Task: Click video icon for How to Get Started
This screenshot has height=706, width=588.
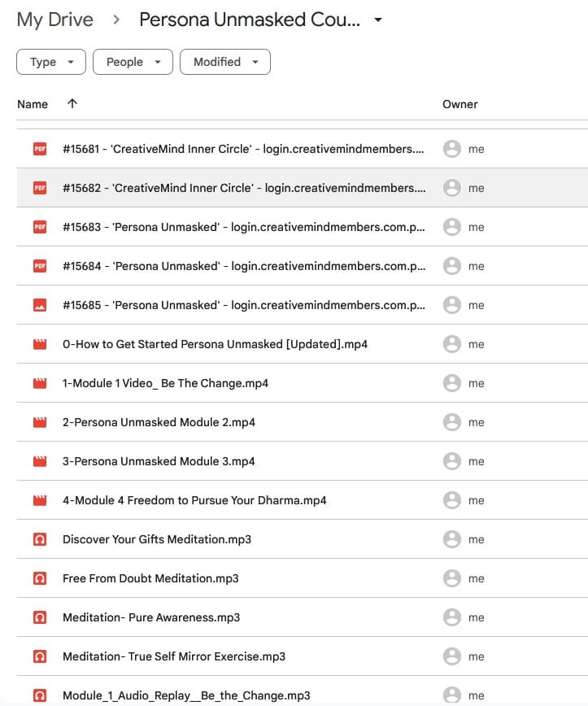Action: [39, 344]
